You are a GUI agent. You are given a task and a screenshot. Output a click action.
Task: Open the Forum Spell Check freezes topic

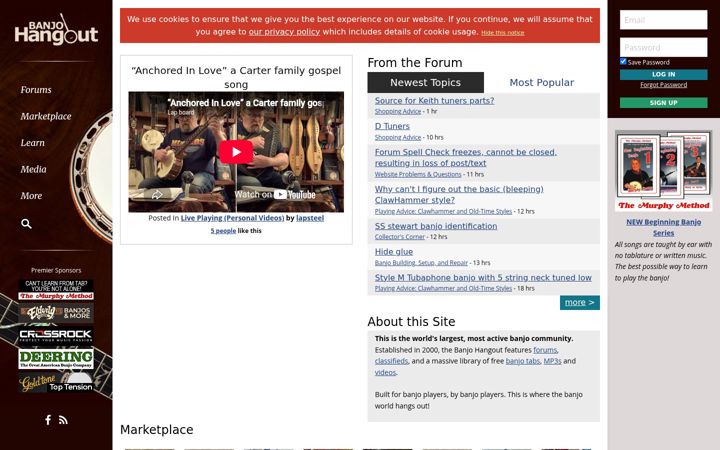(x=466, y=158)
